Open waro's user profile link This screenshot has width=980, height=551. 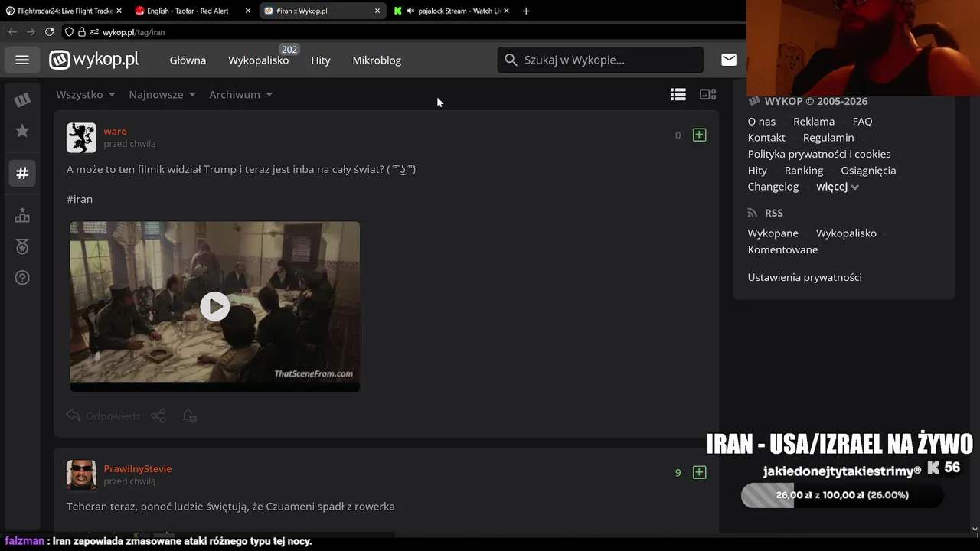[116, 131]
